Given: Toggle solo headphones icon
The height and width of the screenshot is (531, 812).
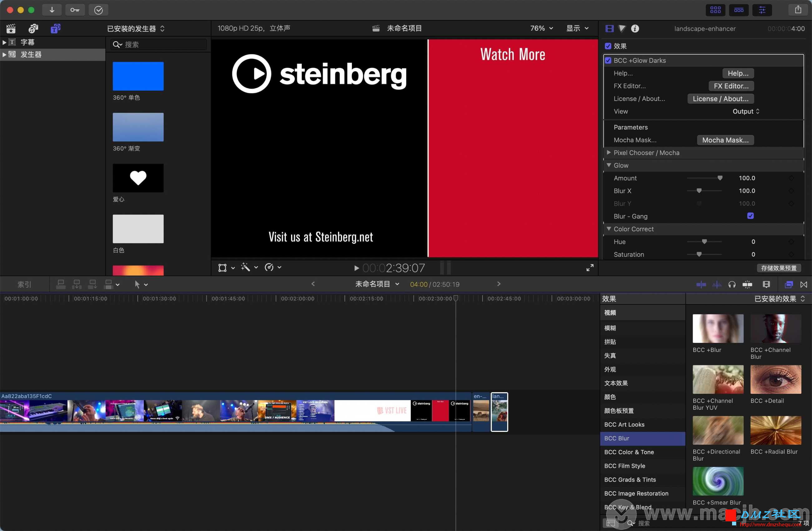Looking at the screenshot, I should [732, 284].
